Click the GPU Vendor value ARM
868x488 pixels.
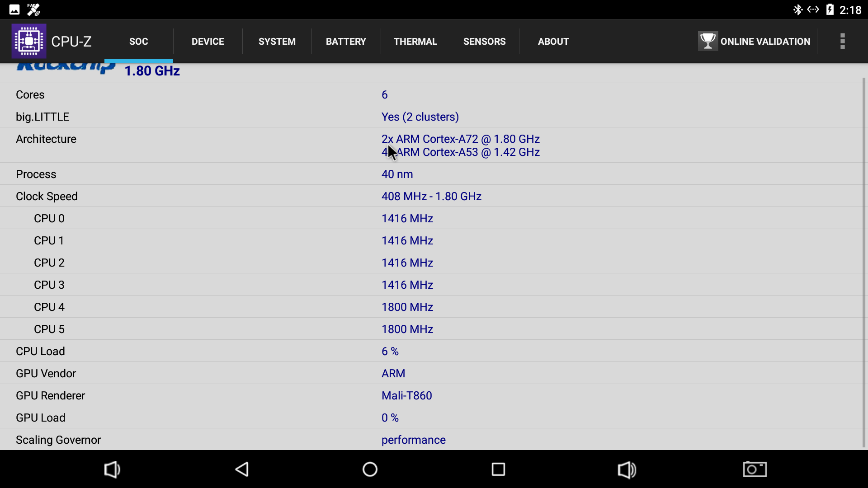(393, 373)
